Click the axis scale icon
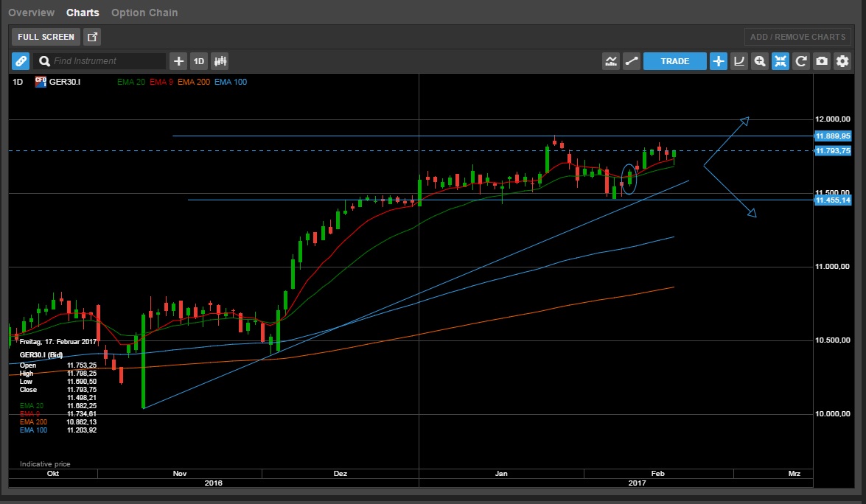This screenshot has width=866, height=504. click(739, 61)
